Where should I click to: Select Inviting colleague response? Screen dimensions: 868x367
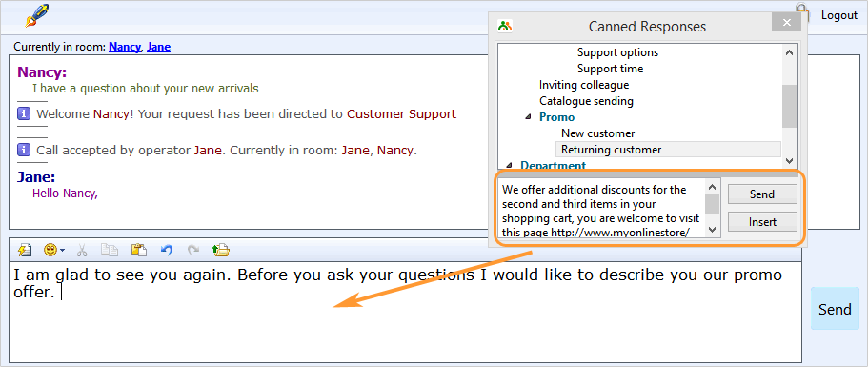point(584,85)
